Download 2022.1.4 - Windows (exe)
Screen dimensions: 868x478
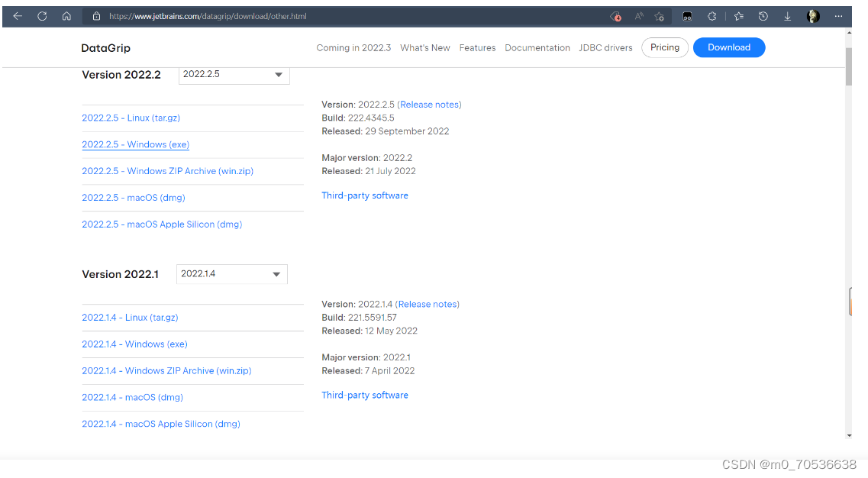(x=134, y=344)
